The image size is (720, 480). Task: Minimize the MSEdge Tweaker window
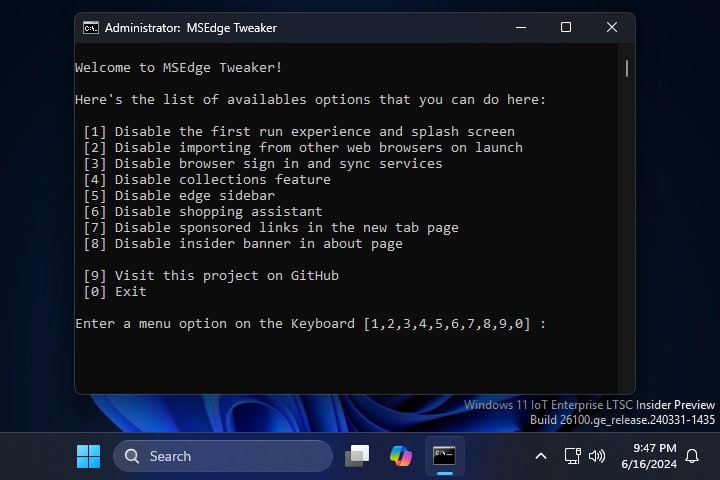coord(520,28)
